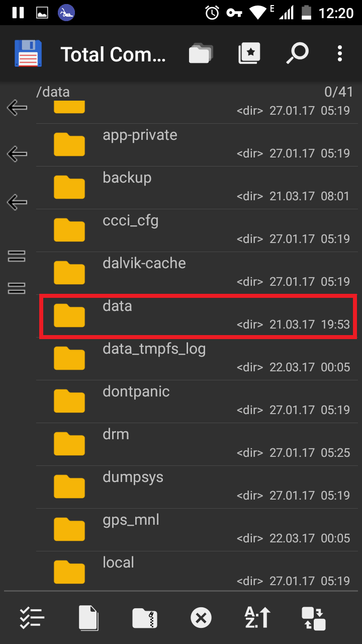This screenshot has width=362, height=644.
Task: Tap the button-bar configure icon at the bottom right
Action: point(314,617)
